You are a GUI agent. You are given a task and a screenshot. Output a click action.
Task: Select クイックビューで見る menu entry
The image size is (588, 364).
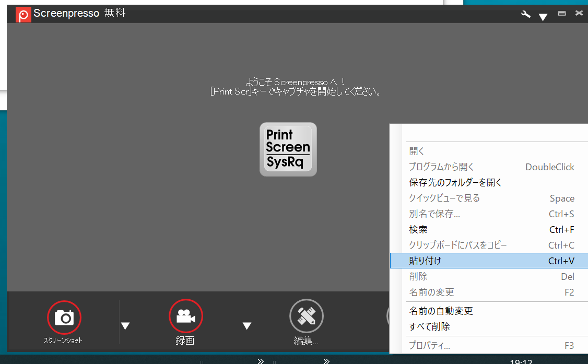coord(489,198)
